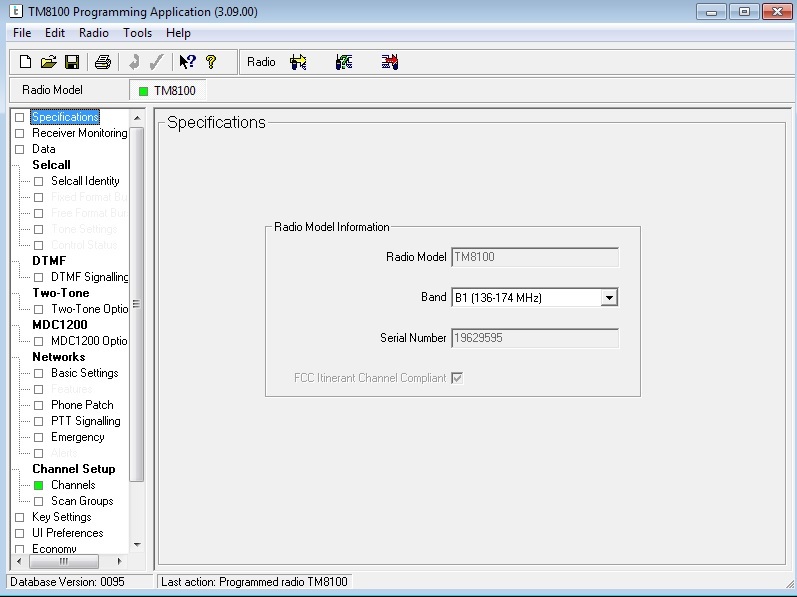Viewport: 797px width, 597px height.
Task: Toggle the green Channels checkbox in the tree
Action: pyautogui.click(x=39, y=485)
